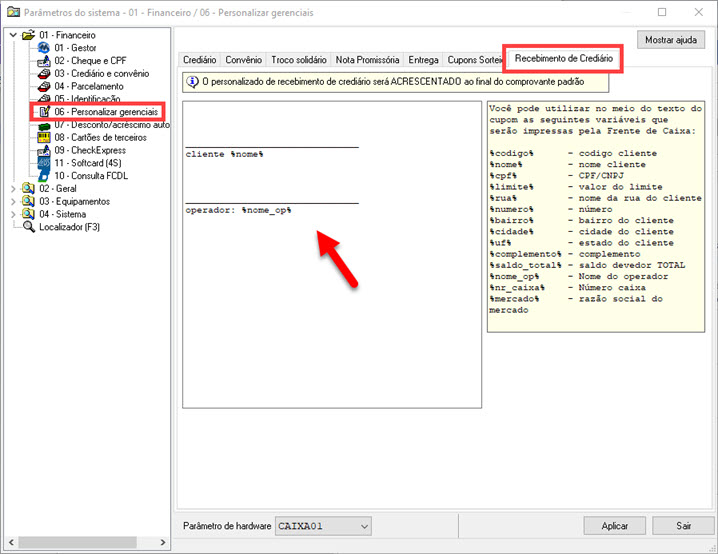Select 03 - Crediário e convênio tree item
The image size is (718, 554).
(x=102, y=73)
